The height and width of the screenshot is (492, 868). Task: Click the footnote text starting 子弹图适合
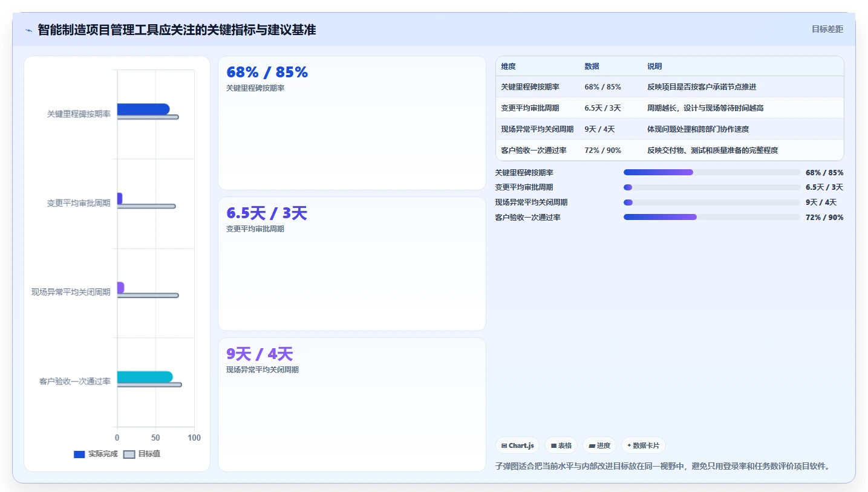(662, 466)
